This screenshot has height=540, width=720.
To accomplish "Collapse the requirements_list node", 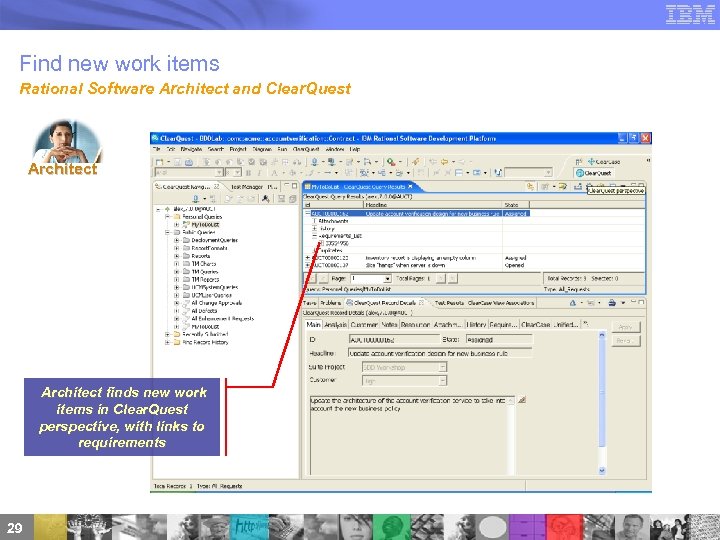I will tap(315, 236).
